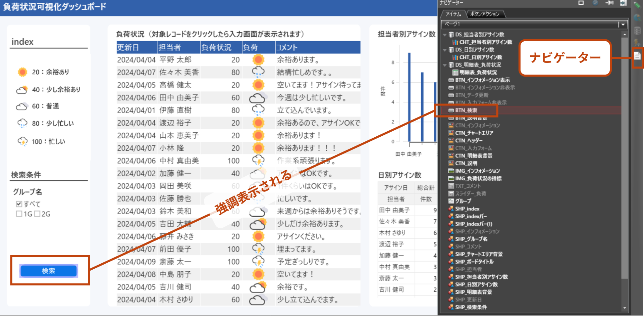Click up arrow of Navigator scrollbar

click(625, 35)
